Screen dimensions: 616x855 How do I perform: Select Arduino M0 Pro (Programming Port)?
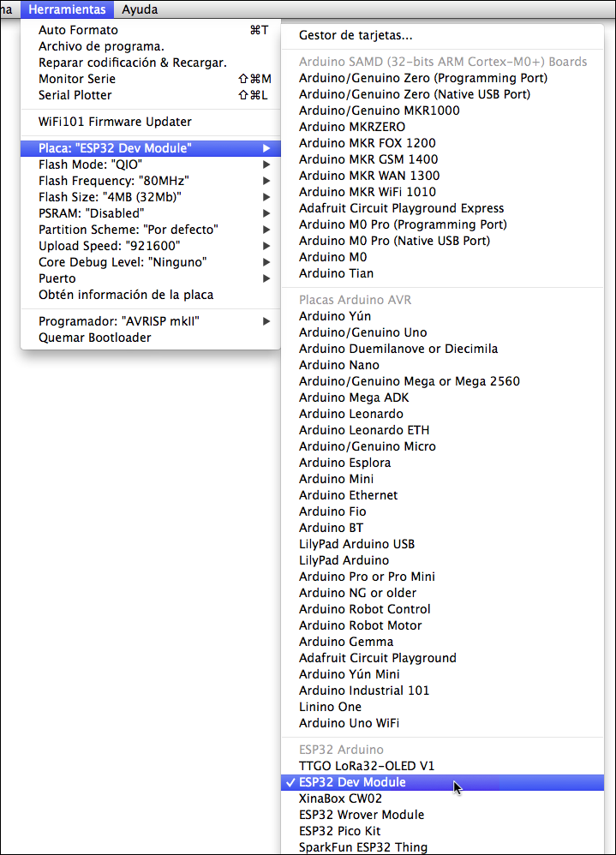point(442,224)
